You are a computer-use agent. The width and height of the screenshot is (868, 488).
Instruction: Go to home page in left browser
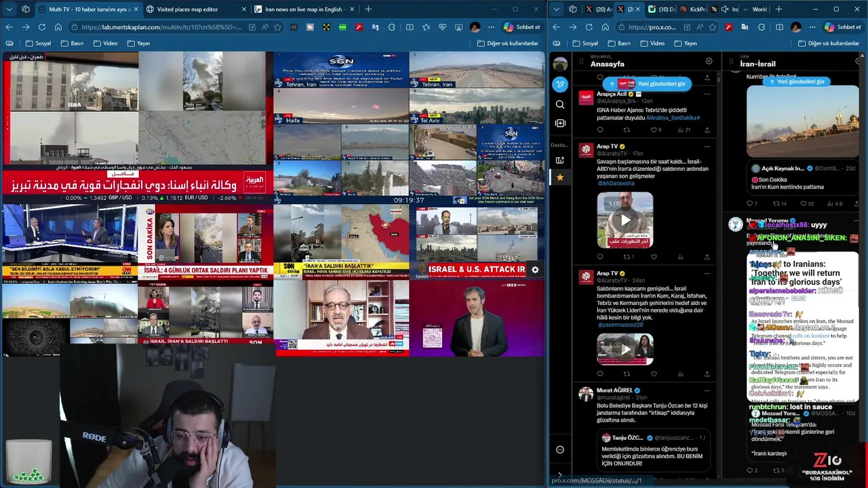coord(58,27)
